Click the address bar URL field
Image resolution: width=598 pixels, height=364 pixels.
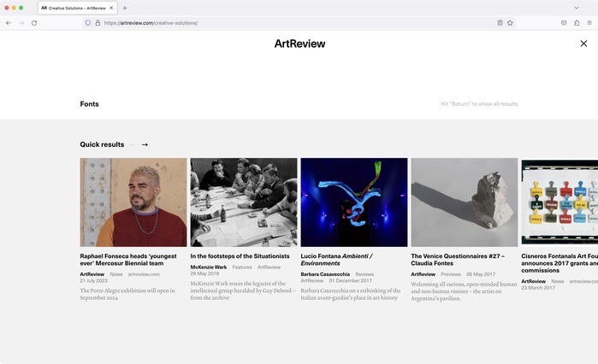[x=298, y=23]
